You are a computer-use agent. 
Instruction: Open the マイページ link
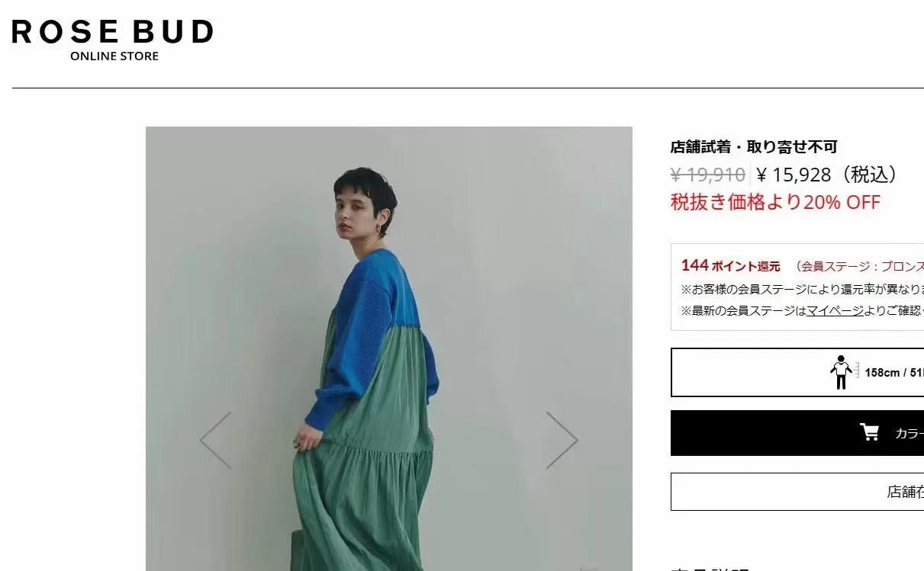(x=835, y=310)
